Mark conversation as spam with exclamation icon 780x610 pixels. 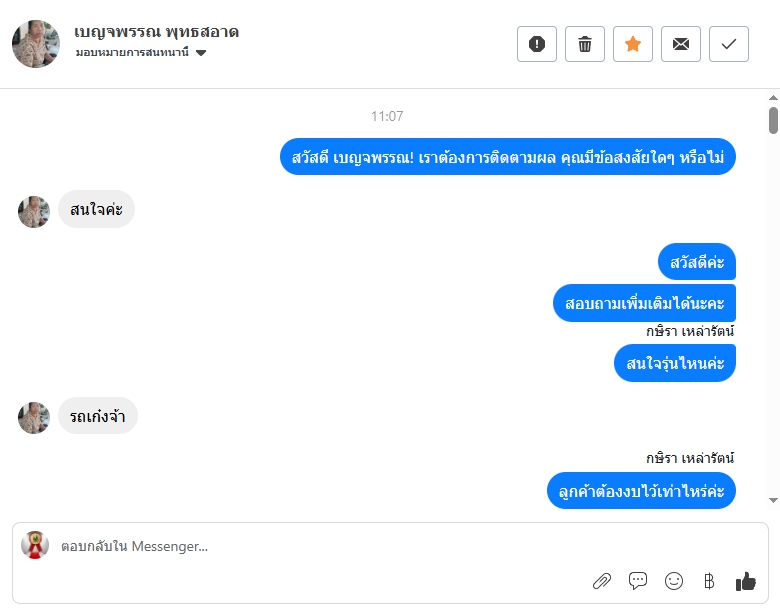tap(537, 44)
